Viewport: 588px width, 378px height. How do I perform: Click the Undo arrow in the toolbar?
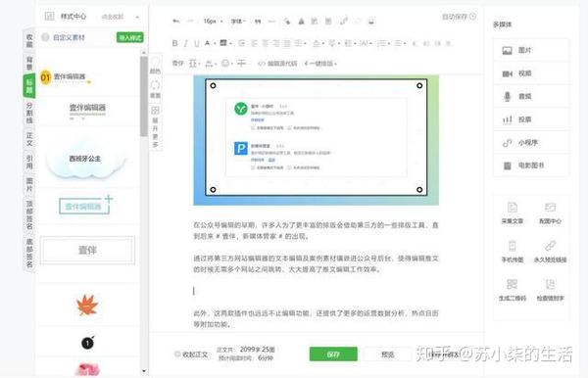(175, 21)
